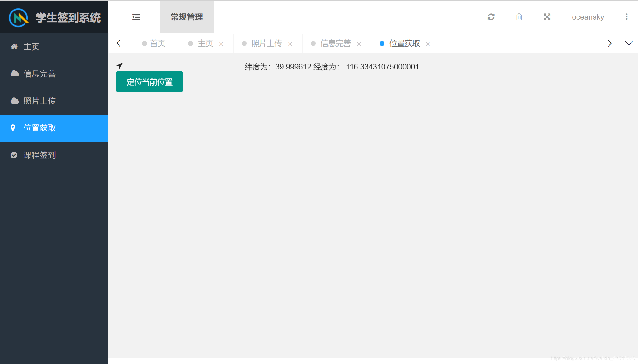Screen dimensions: 638x364
Task: Switch to the 首页 tab
Action: (154, 43)
